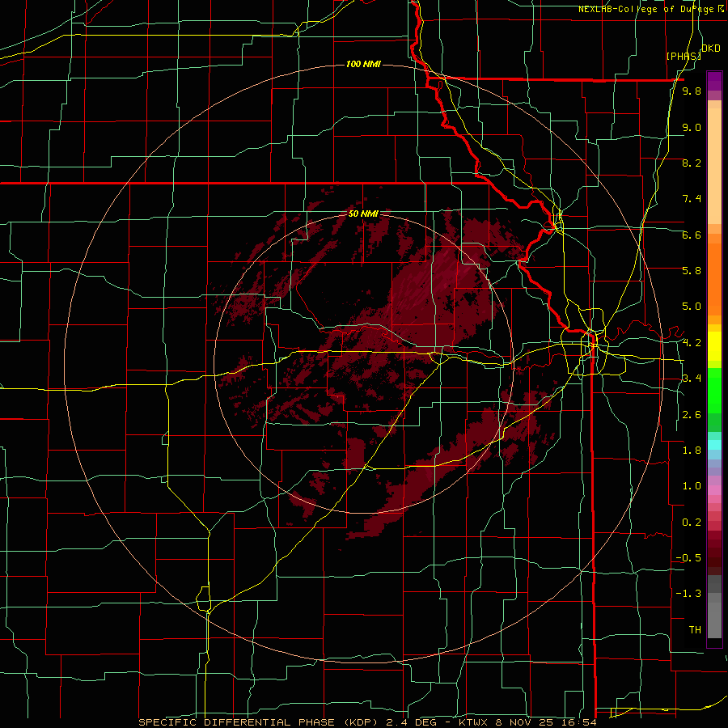Click the 1.8 scale value

692,451
